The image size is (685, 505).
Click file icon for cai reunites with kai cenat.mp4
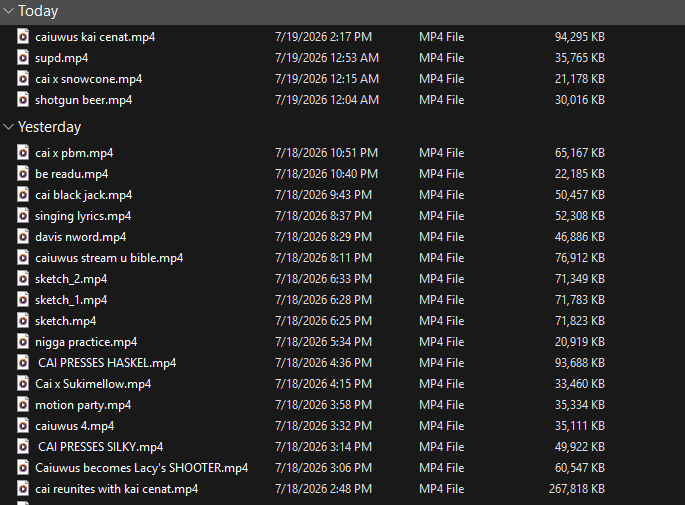23,488
